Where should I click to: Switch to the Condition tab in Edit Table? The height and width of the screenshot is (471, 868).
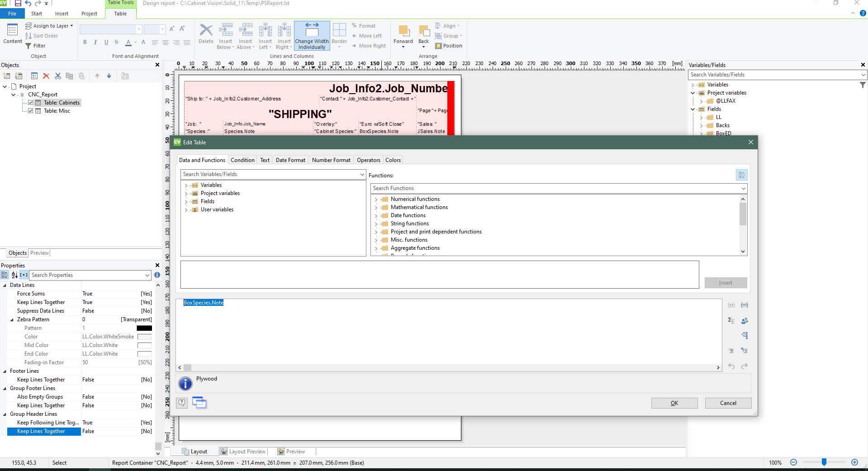point(242,160)
